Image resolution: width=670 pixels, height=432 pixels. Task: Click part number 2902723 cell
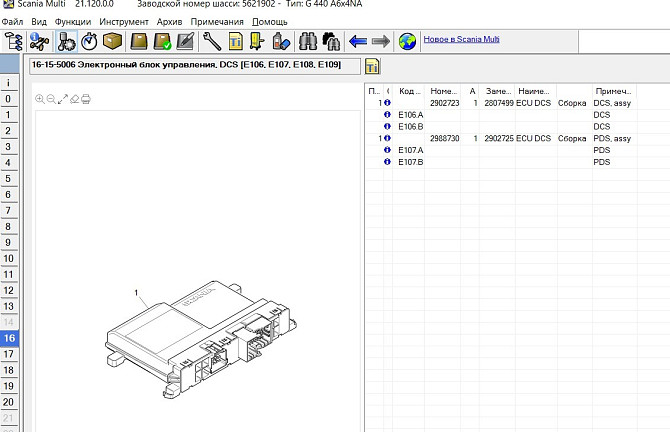[x=443, y=103]
